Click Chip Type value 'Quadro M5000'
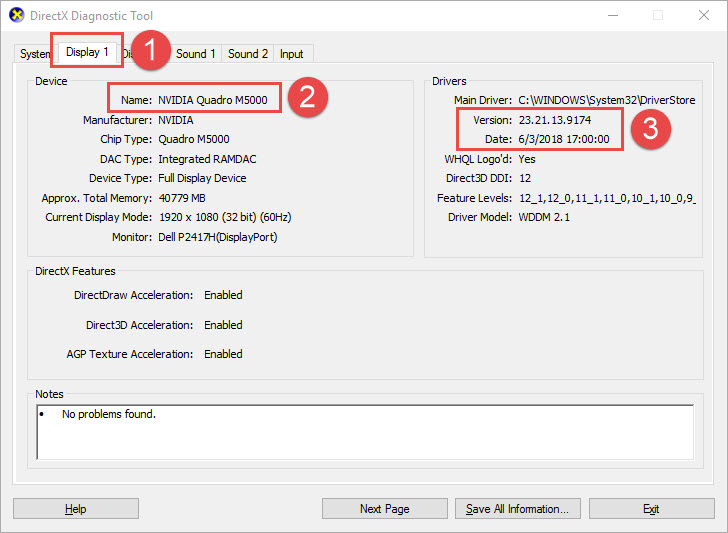Viewport: 728px width, 533px height. [194, 139]
